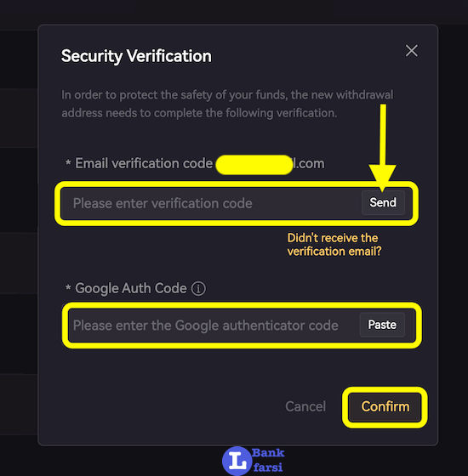Send the email verification code

point(383,202)
